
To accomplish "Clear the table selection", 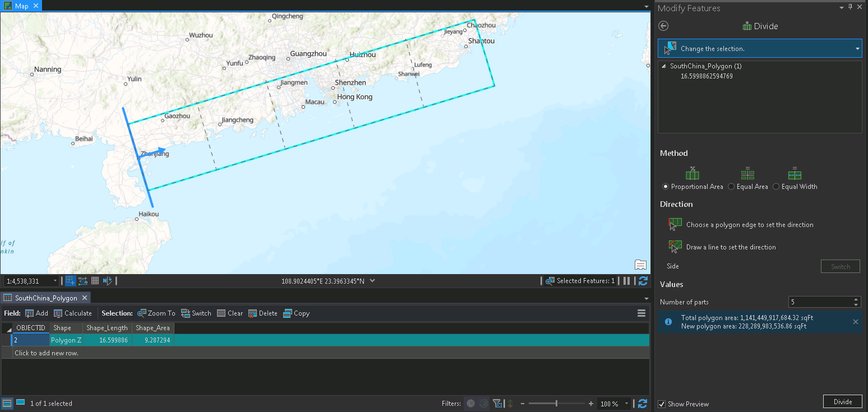I will pyautogui.click(x=230, y=313).
